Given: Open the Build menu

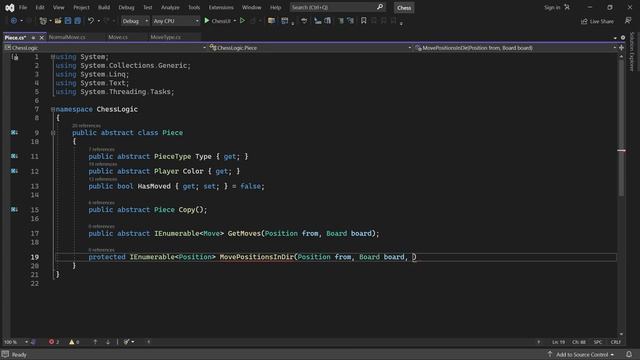Looking at the screenshot, I should point(104,7).
